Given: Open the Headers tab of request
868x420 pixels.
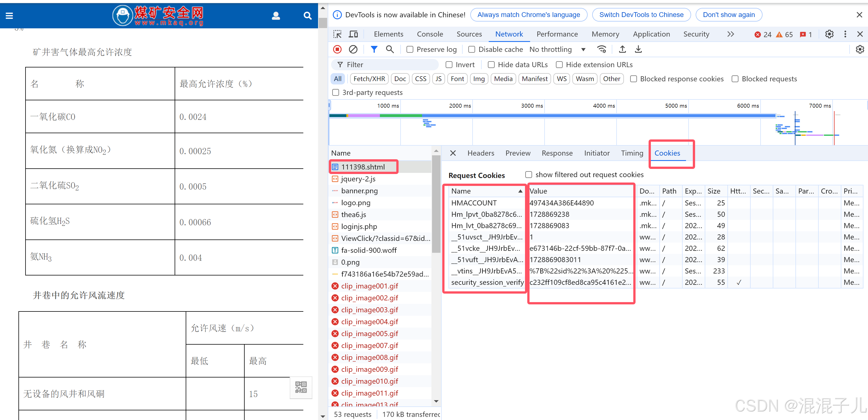Looking at the screenshot, I should point(480,153).
